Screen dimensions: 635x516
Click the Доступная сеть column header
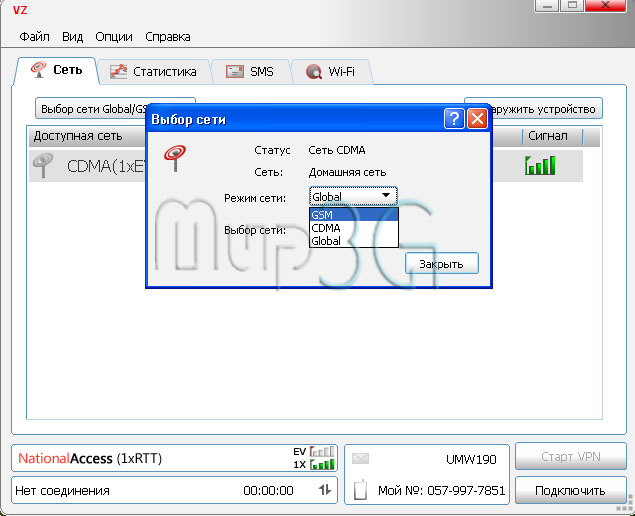point(78,136)
